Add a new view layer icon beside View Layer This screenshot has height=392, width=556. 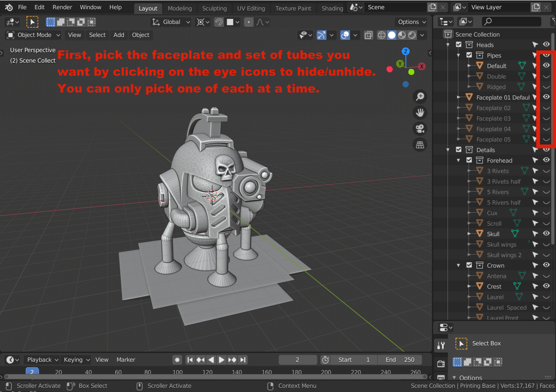coord(536,7)
